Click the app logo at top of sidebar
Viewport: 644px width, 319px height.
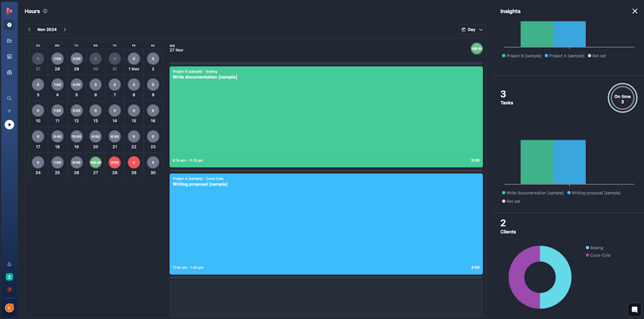coord(9,11)
